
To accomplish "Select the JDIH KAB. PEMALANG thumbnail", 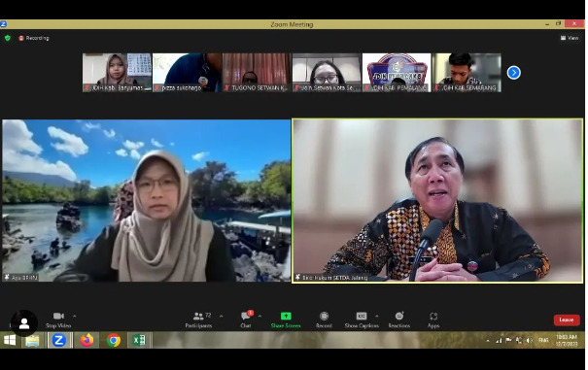I will (397, 73).
